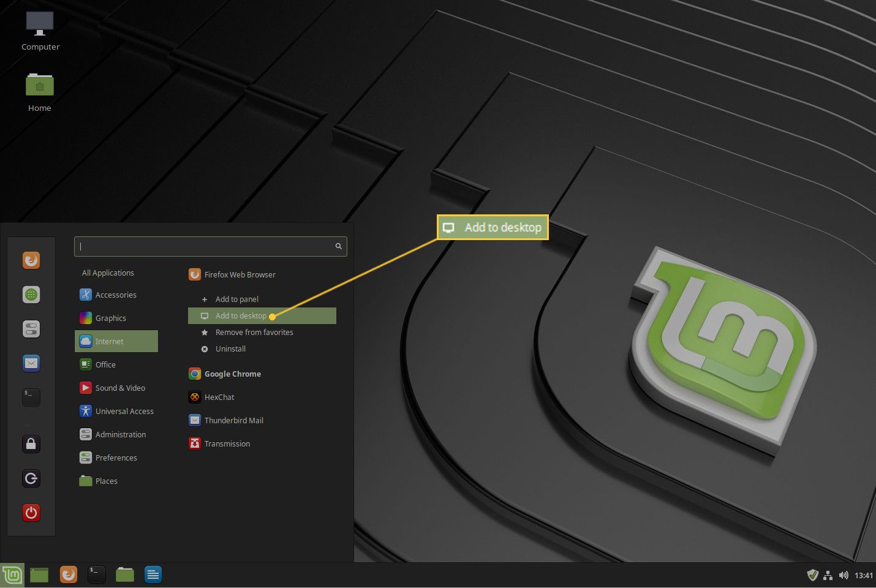
Task: Open the Home folder desktop icon
Action: pyautogui.click(x=40, y=92)
